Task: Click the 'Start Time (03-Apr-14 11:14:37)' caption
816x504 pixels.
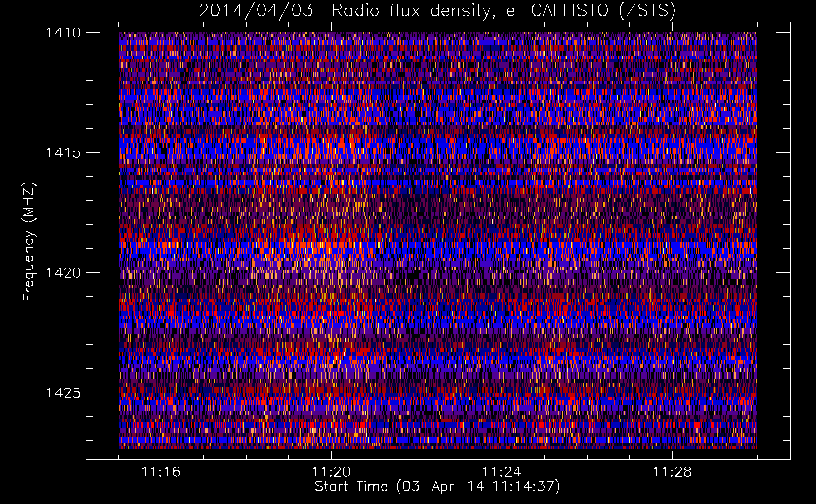Action: [x=437, y=487]
